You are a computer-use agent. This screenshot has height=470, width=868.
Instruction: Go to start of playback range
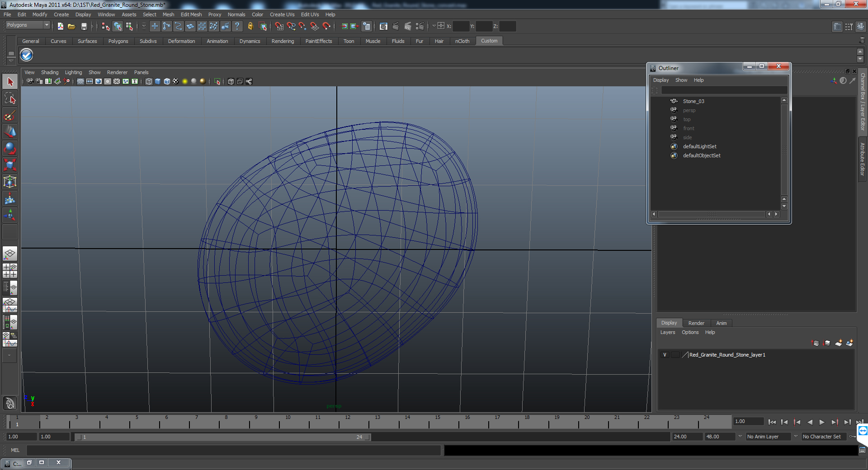pos(772,422)
